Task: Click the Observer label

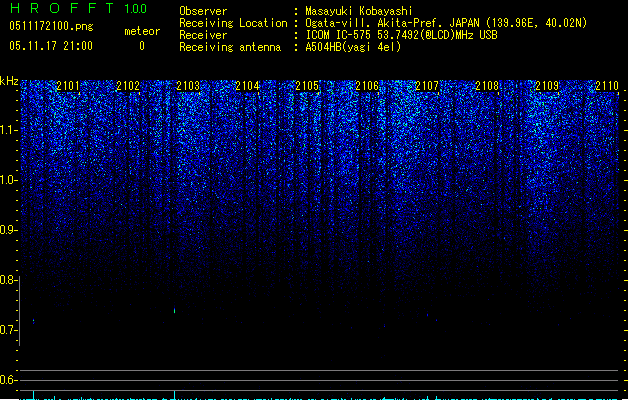Action: click(203, 11)
